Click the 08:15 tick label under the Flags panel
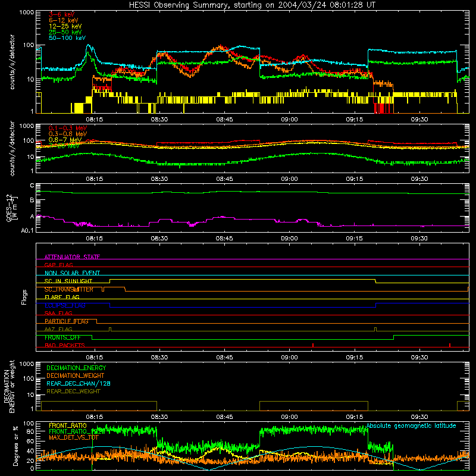The width and height of the screenshot is (476, 476). [x=95, y=358]
